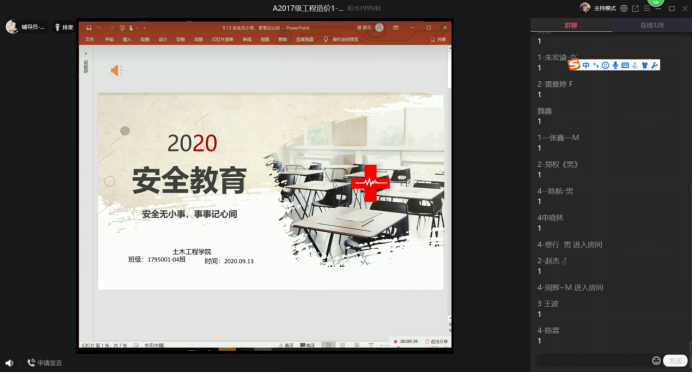Open the emoji picker beside chat input

(x=656, y=361)
